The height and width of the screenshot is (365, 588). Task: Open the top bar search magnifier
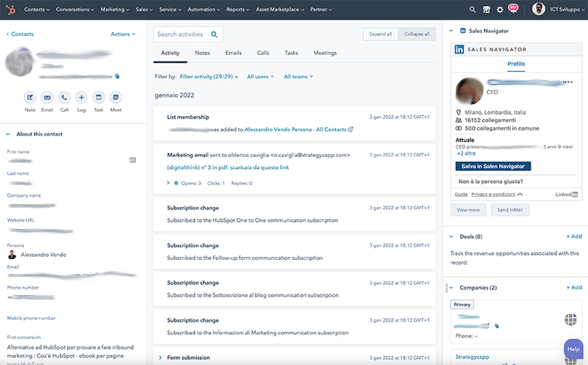(472, 10)
